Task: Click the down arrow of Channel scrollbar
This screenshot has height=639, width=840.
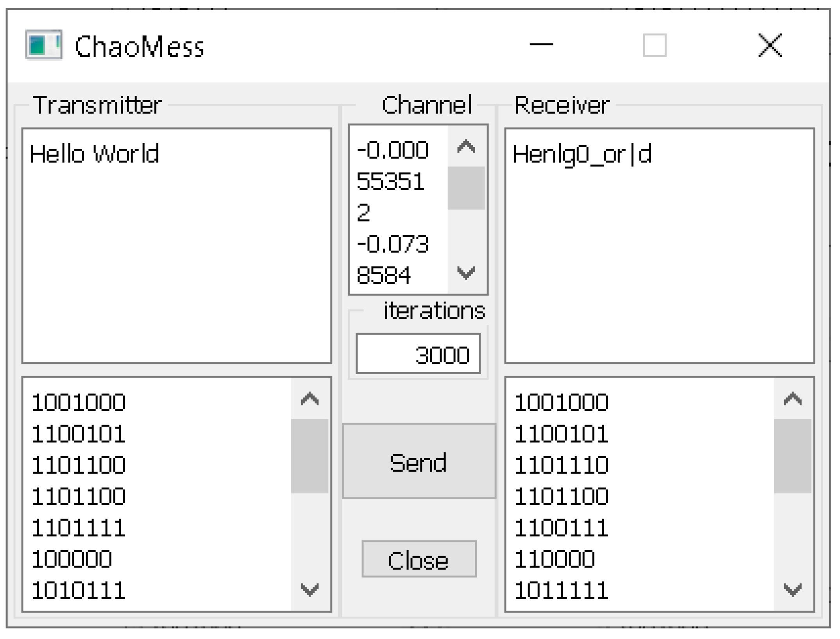Action: [466, 273]
